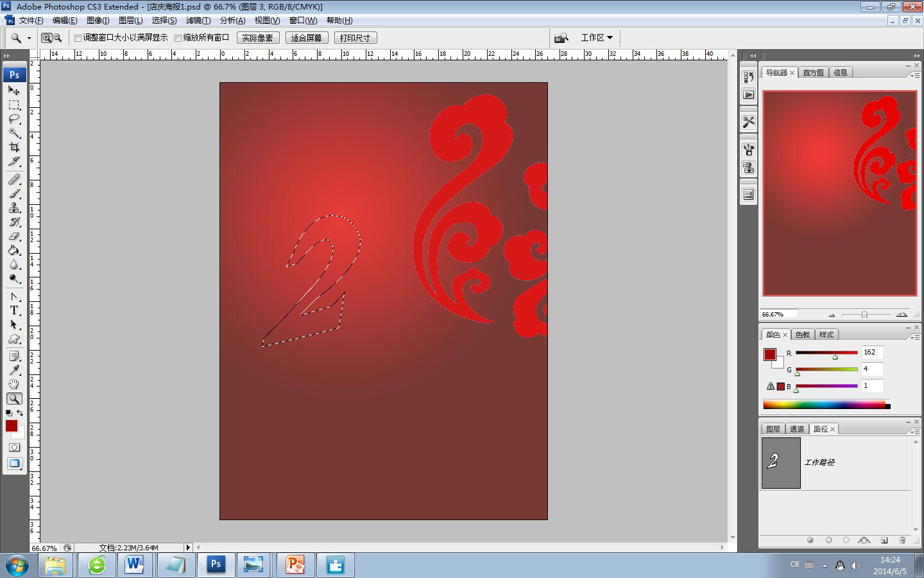Select the Magic Wand tool
The image size is (924, 578).
[x=14, y=133]
